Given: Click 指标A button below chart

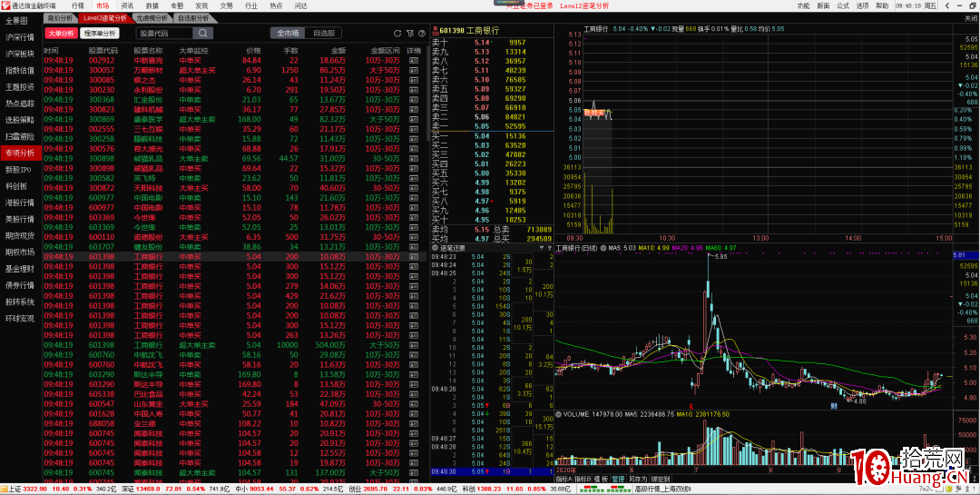Looking at the screenshot, I should (x=563, y=479).
